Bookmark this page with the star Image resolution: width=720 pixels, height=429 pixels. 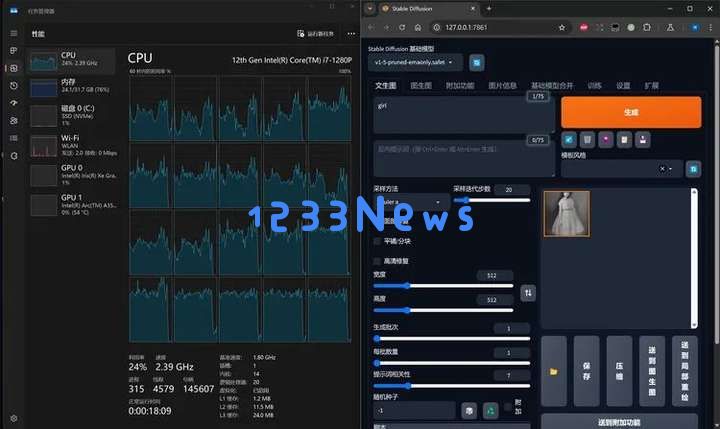(562, 28)
